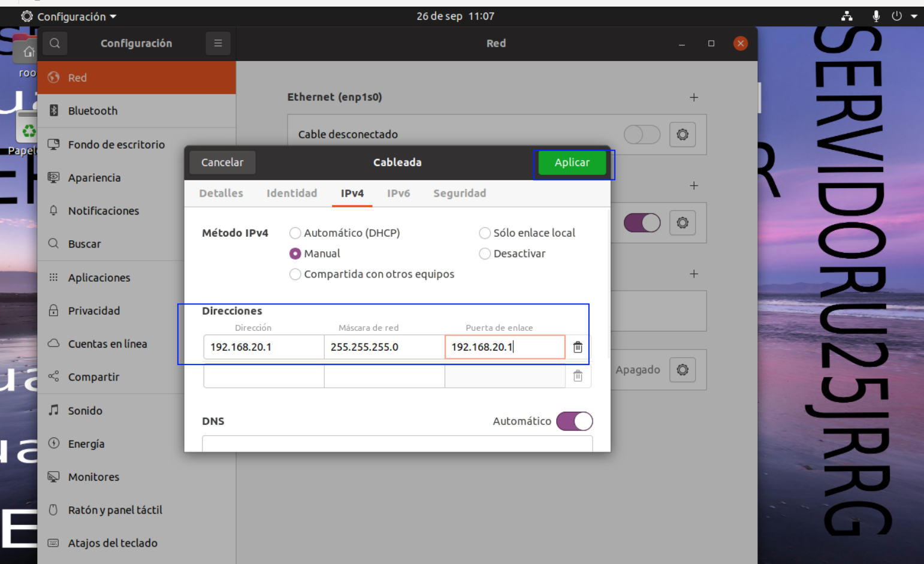
Task: Add a connection with the third plus icon
Action: click(x=694, y=274)
